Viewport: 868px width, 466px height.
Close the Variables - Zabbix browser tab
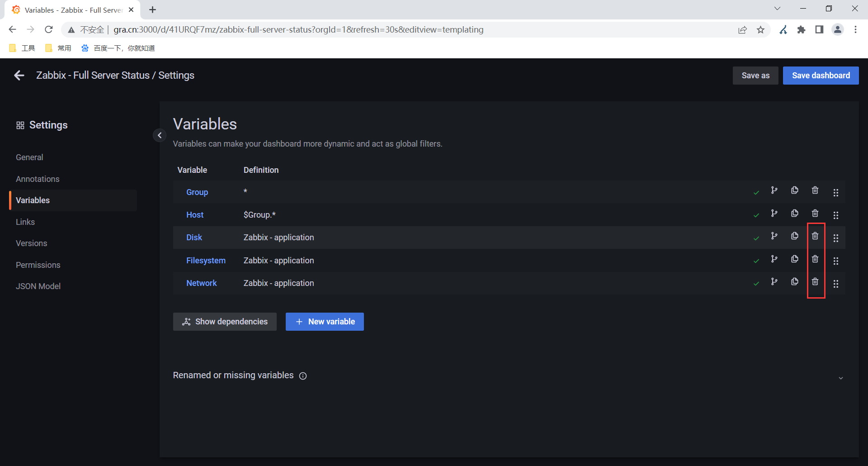131,10
